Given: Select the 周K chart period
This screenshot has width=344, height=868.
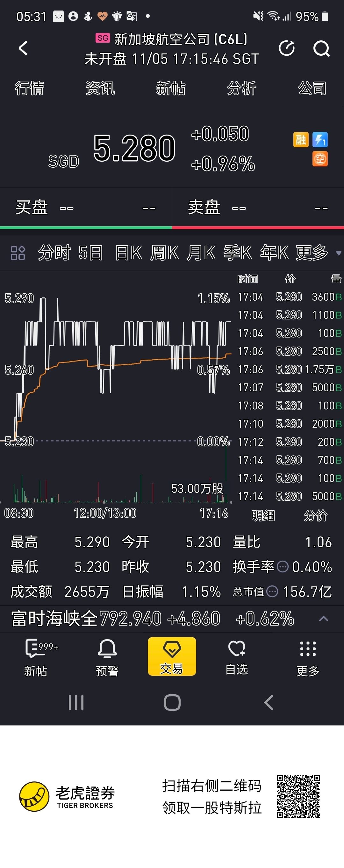Looking at the screenshot, I should pyautogui.click(x=164, y=253).
